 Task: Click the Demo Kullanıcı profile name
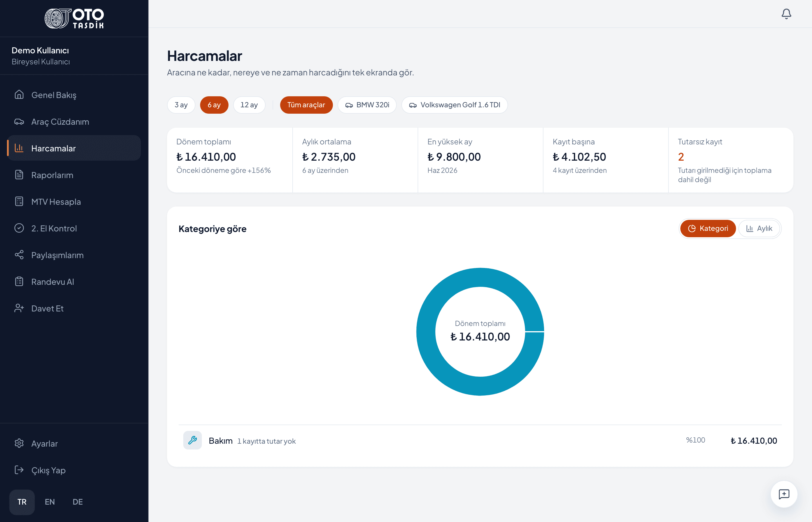(40, 50)
